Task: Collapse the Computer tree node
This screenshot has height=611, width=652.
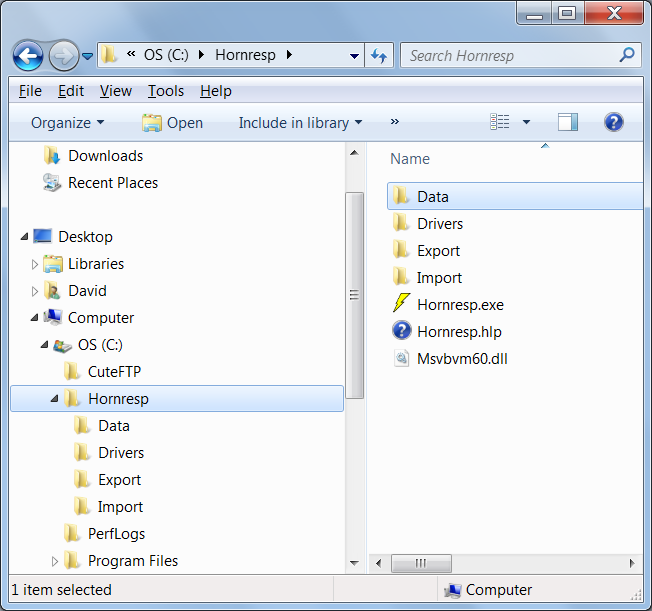Action: (x=35, y=318)
